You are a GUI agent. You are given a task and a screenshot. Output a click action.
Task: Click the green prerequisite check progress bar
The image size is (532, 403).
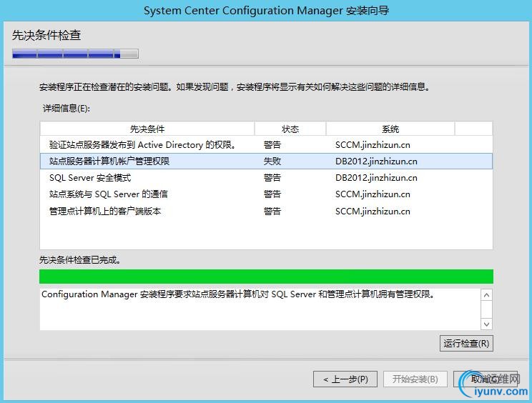coord(266,277)
